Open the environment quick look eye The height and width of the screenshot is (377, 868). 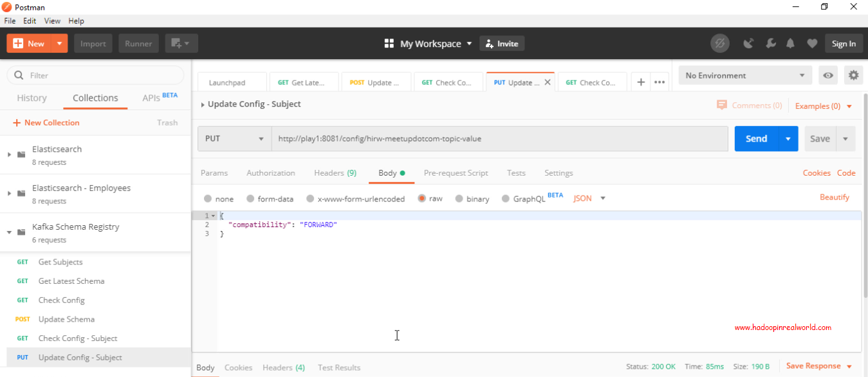[828, 75]
